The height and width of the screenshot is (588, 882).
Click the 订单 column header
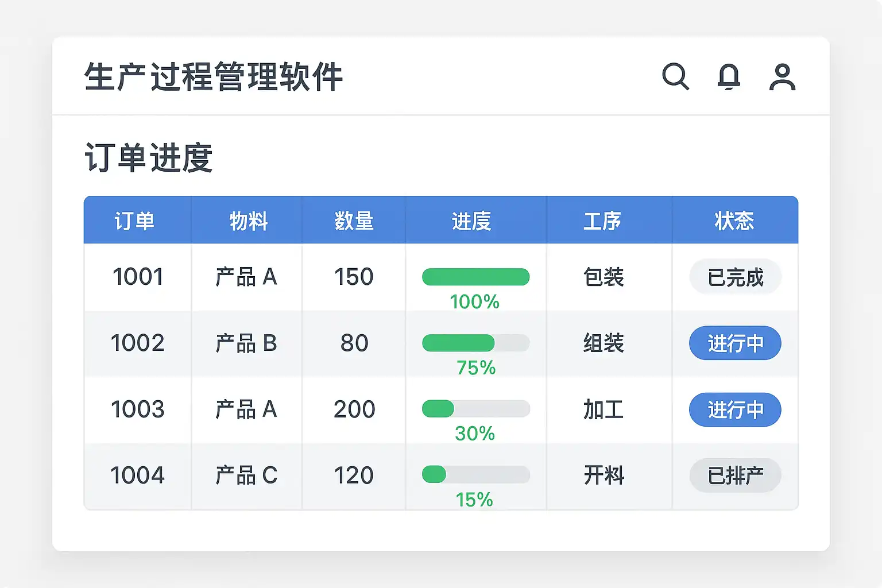(134, 221)
